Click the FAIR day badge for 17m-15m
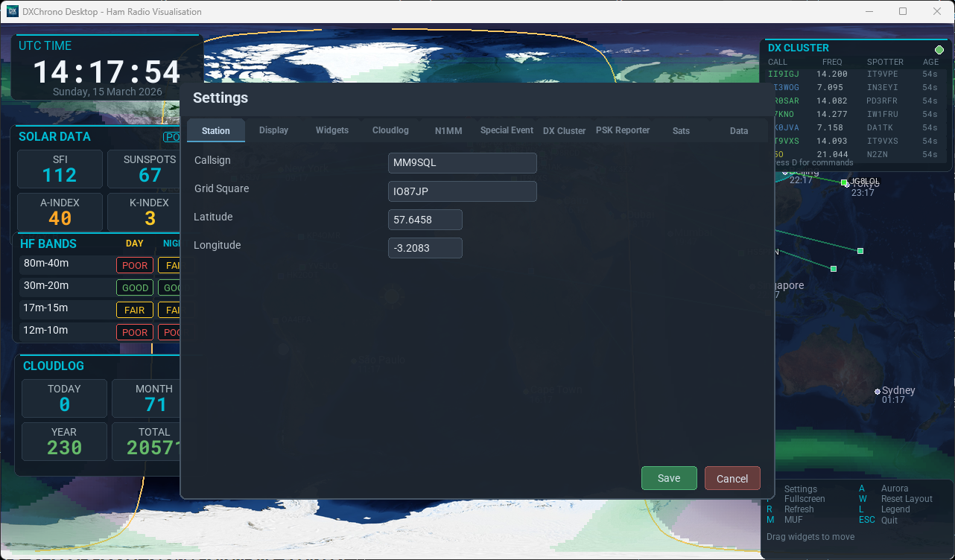Screen dimensions: 955x560 (x=135, y=310)
